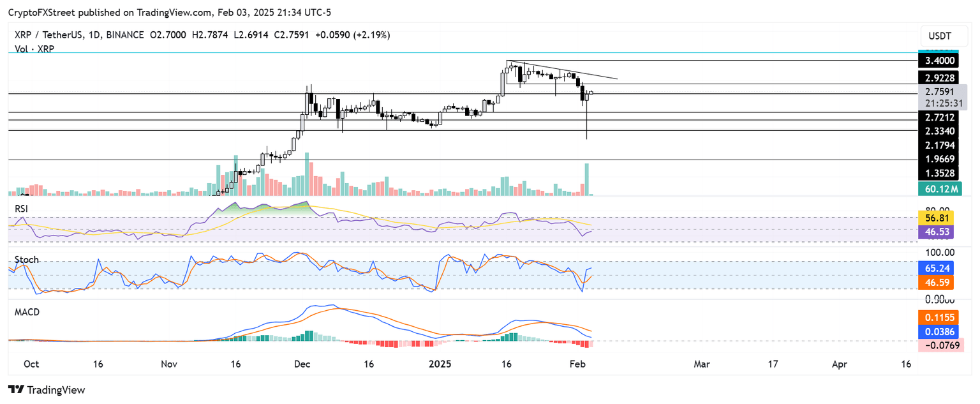Select the Stoch pane label
The height and width of the screenshot is (404, 980).
(x=26, y=260)
